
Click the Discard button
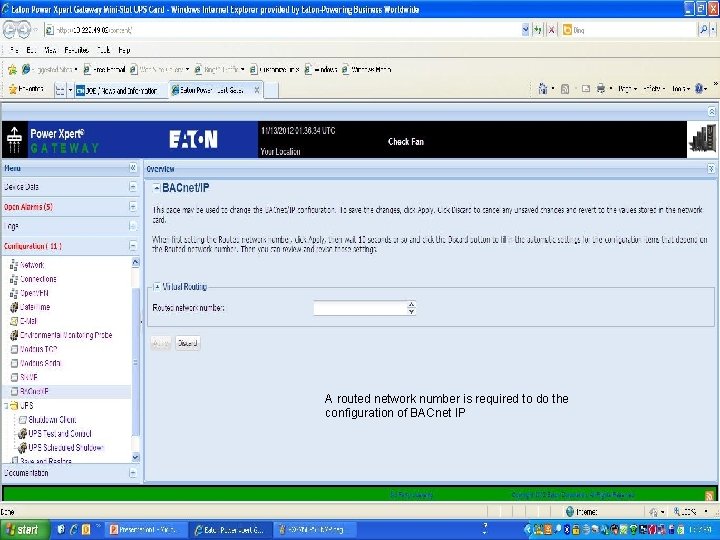pos(187,343)
